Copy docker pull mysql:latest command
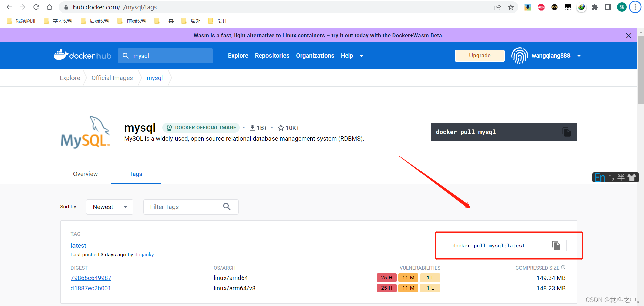 point(556,245)
